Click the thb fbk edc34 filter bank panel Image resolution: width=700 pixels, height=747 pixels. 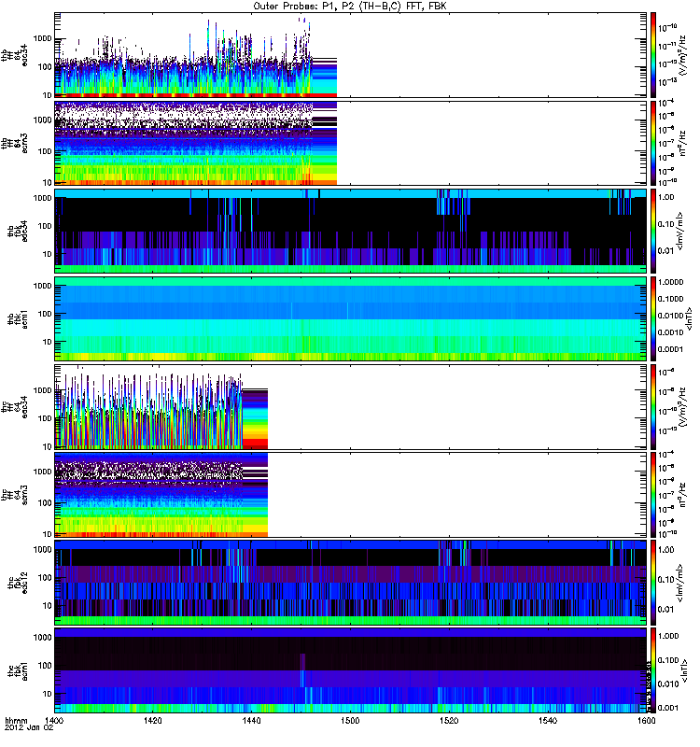351,231
